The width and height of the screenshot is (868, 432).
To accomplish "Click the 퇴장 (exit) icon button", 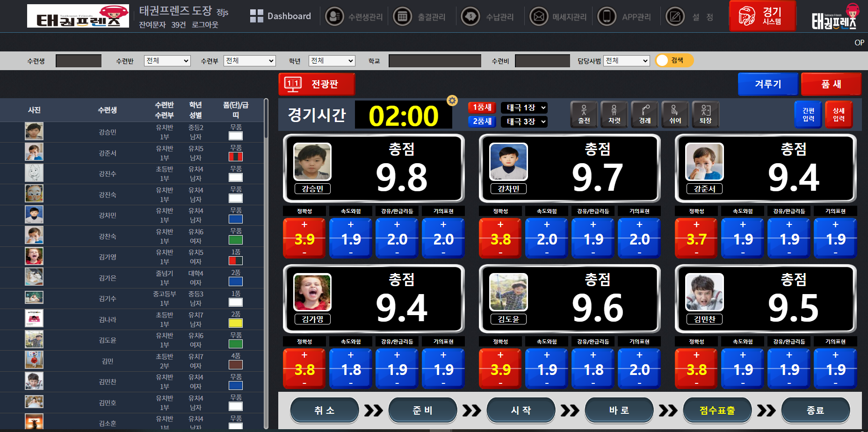I will point(705,114).
